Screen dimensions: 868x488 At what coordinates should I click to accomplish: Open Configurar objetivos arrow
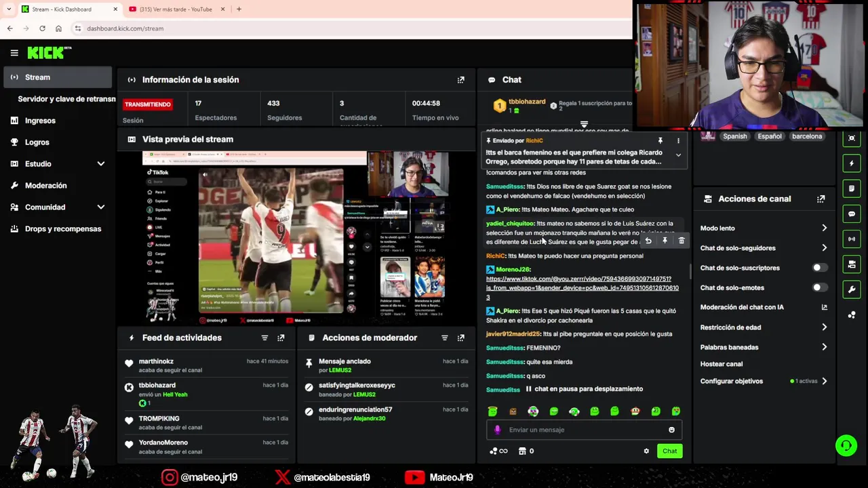pos(825,382)
